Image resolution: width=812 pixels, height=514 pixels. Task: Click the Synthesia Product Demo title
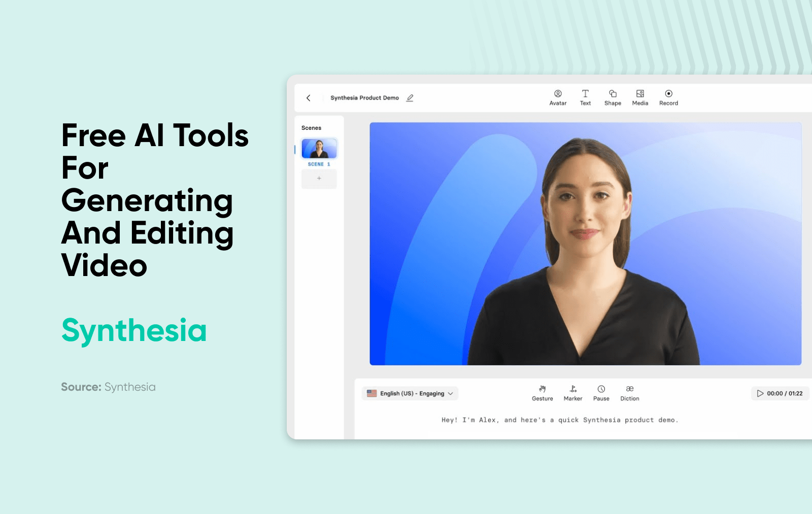point(364,98)
